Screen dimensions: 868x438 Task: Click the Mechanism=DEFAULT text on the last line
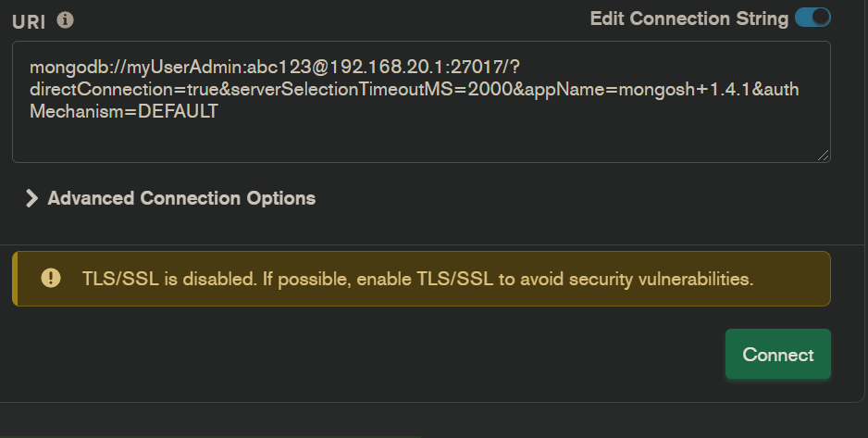[x=124, y=112]
